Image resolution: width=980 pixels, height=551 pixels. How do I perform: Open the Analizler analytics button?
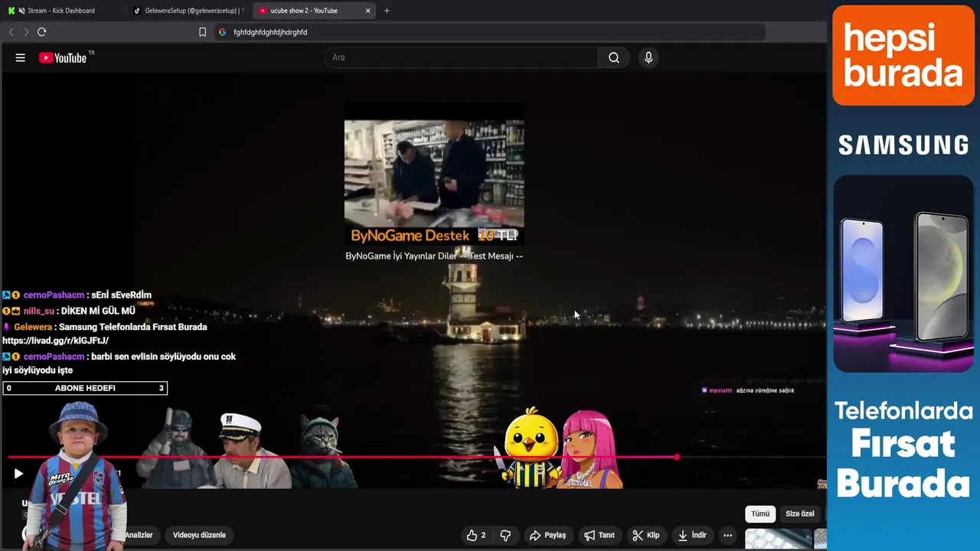[139, 535]
